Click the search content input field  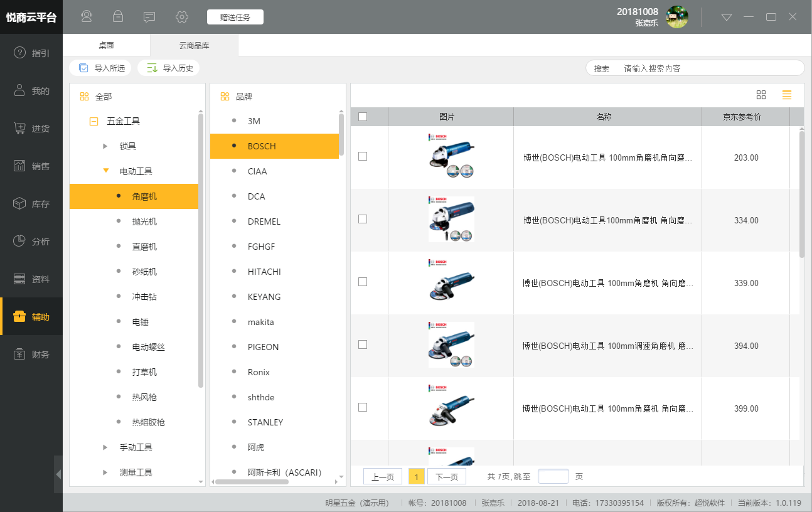710,68
